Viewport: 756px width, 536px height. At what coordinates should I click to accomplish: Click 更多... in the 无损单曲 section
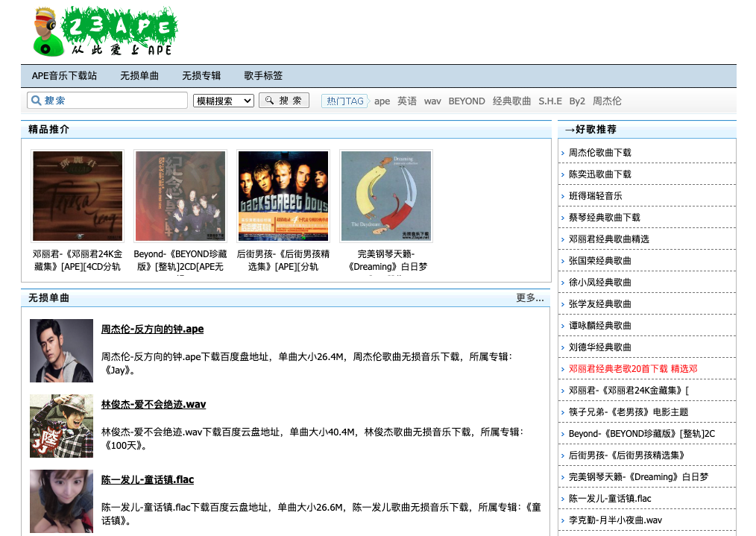click(530, 298)
